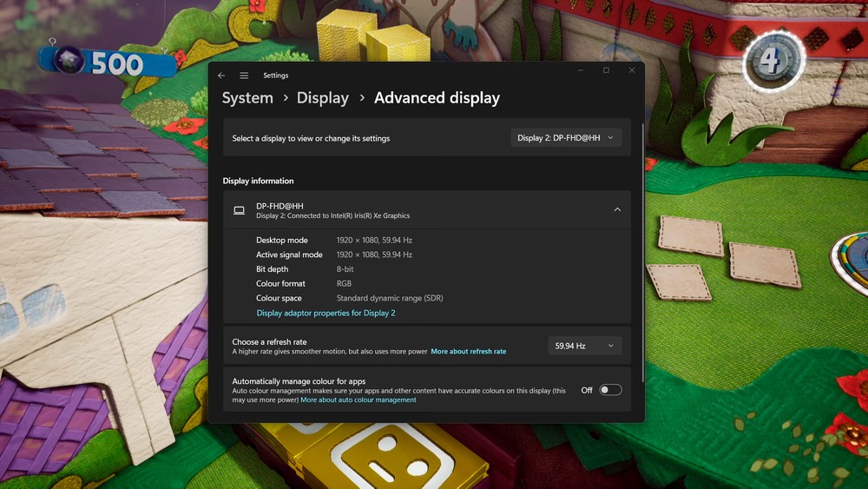
Task: Click the 500 score bubble counter
Action: (x=106, y=63)
